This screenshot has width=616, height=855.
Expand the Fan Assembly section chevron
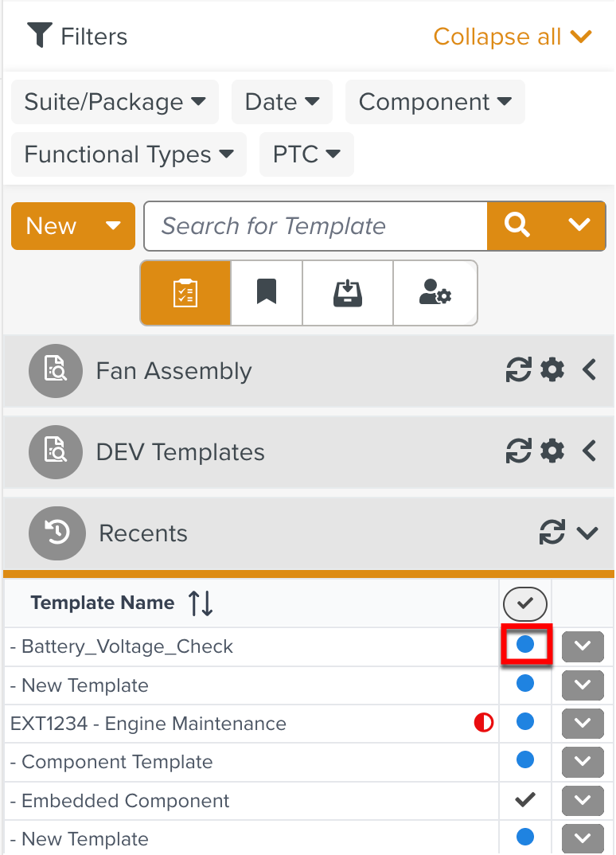point(589,370)
